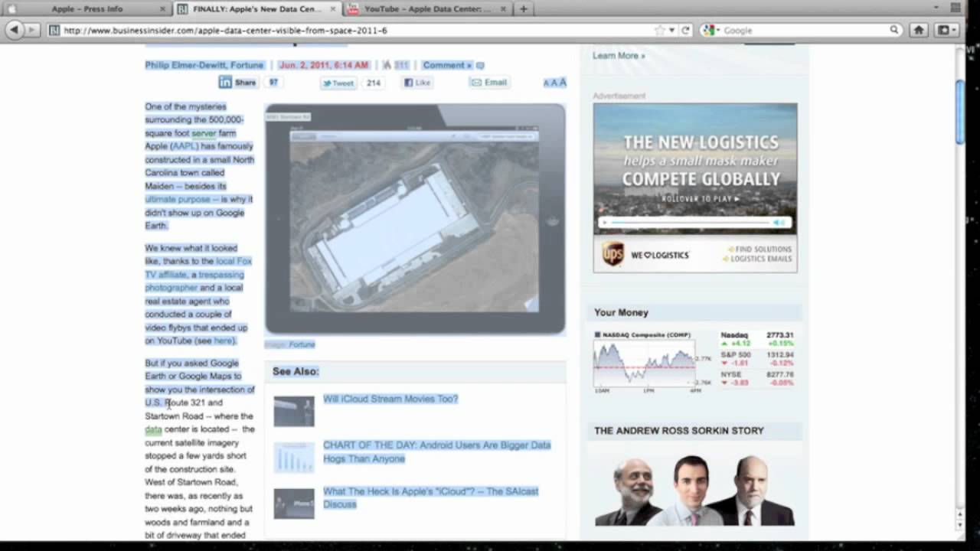The height and width of the screenshot is (551, 980).
Task: Click the AAA text size control
Action: [x=555, y=83]
